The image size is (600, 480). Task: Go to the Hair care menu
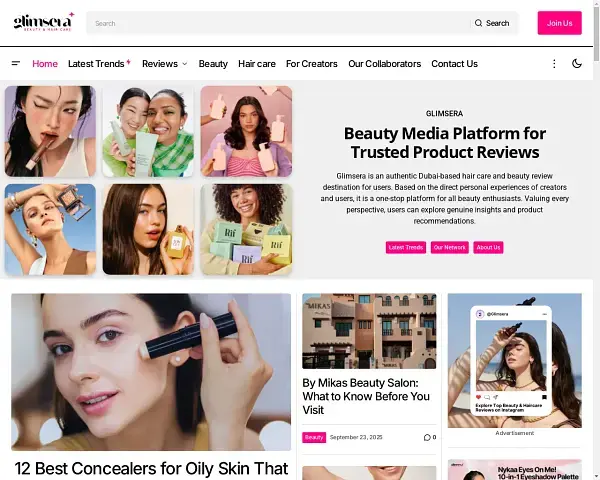coord(257,64)
